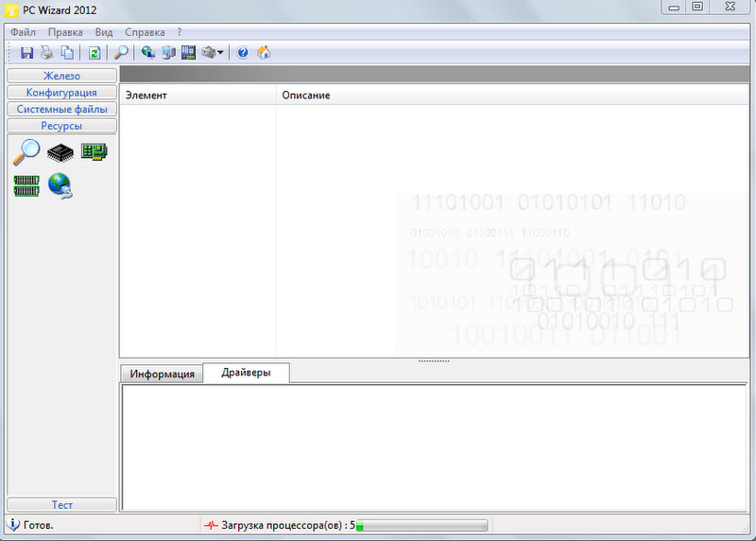Open the dropdown arrow beside the toolbox icon

point(220,52)
